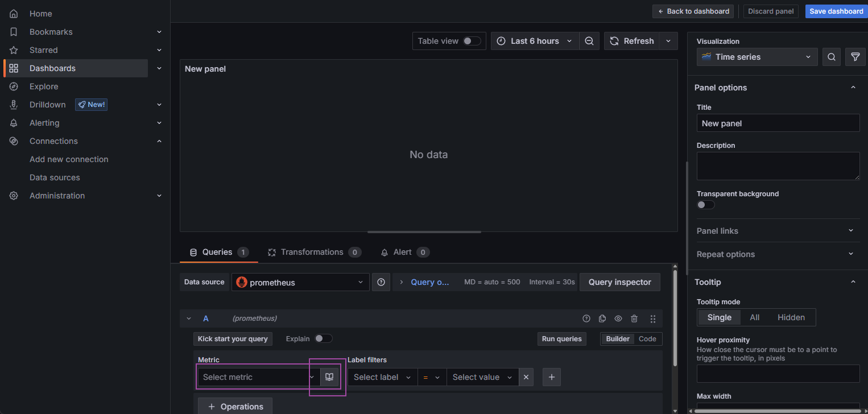Viewport: 868px width, 414px height.
Task: Click the visualization filter funnel icon
Action: click(x=855, y=57)
